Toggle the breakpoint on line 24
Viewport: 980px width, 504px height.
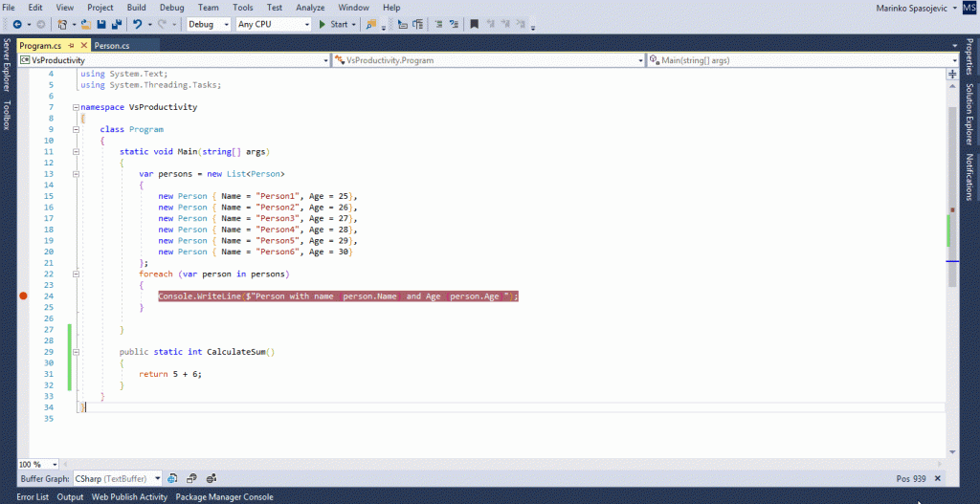(x=24, y=296)
